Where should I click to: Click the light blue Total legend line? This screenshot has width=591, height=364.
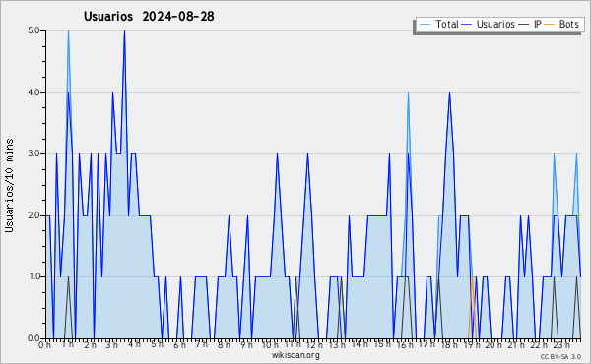(425, 25)
